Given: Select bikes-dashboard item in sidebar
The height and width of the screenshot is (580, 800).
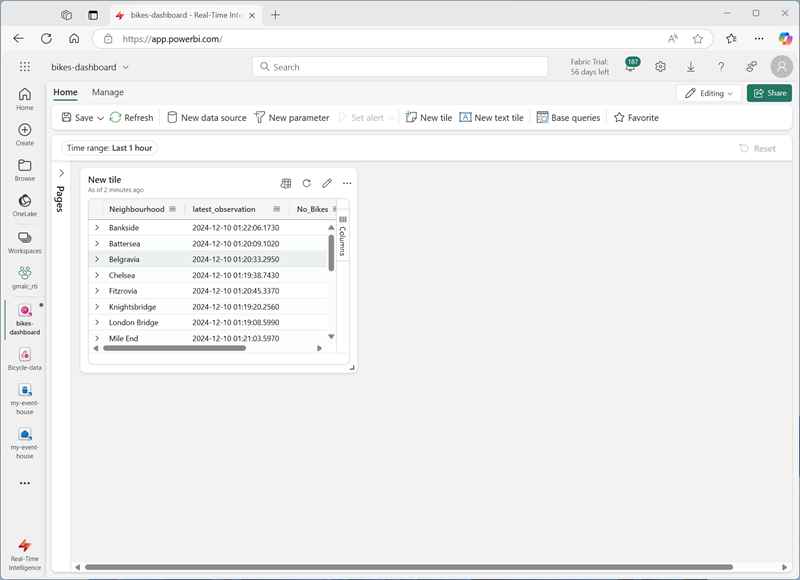Looking at the screenshot, I should 24,319.
